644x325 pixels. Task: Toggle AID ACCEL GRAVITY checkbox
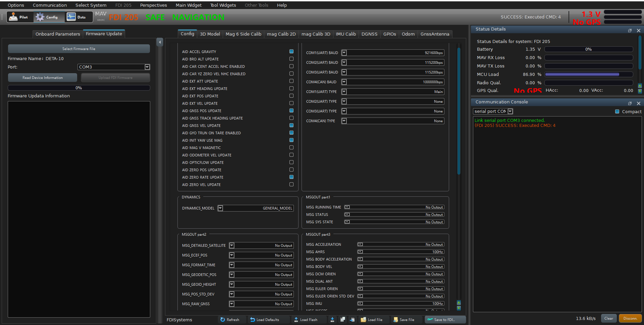[291, 51]
